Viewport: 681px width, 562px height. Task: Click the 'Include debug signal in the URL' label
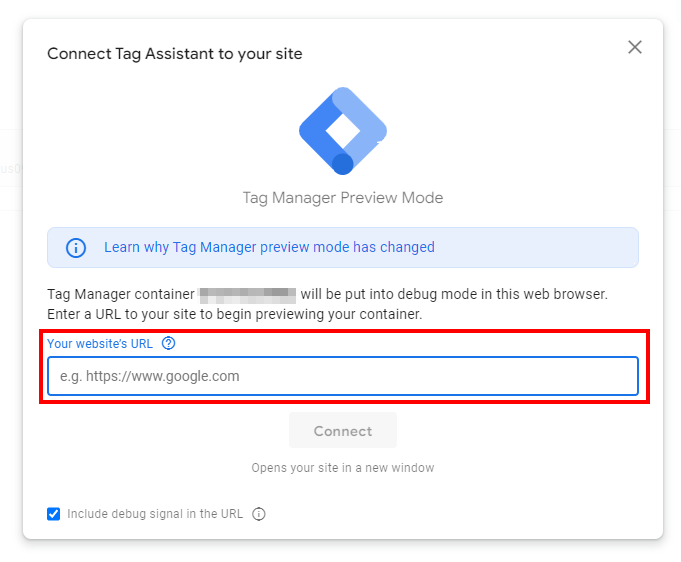(155, 514)
